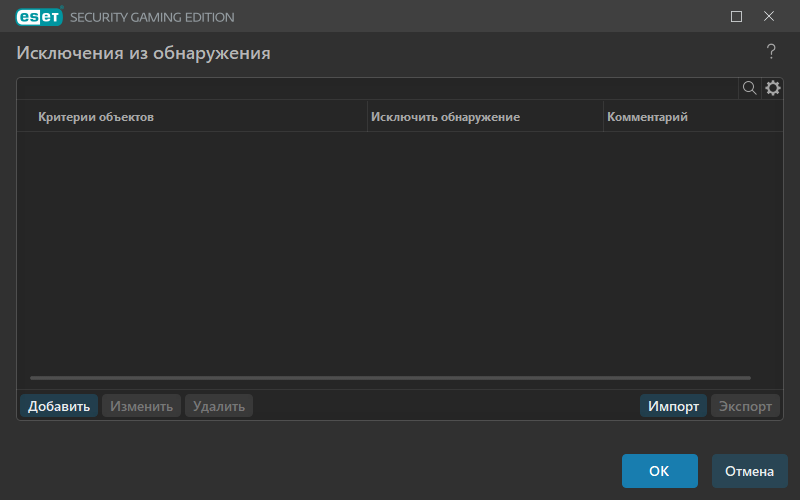Image resolution: width=800 pixels, height=500 pixels.
Task: Open help with the question mark icon
Action: (771, 51)
